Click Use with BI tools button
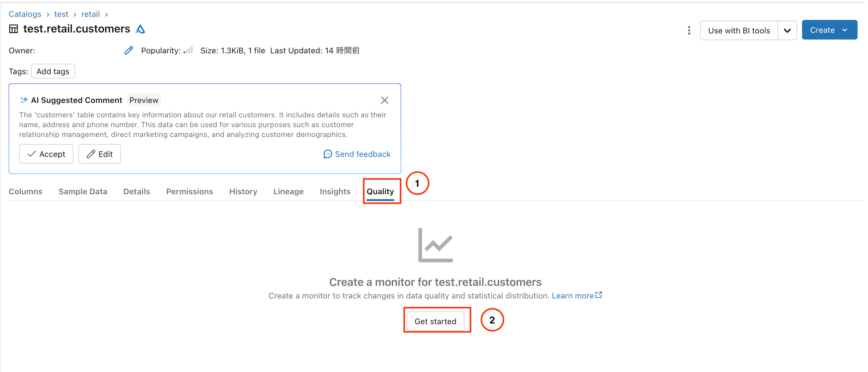The image size is (868, 372). point(739,30)
